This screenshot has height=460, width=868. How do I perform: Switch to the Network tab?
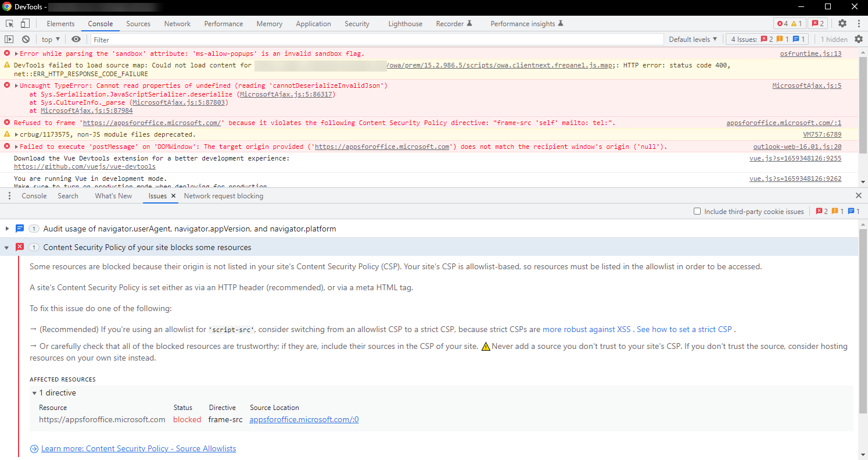coord(177,24)
